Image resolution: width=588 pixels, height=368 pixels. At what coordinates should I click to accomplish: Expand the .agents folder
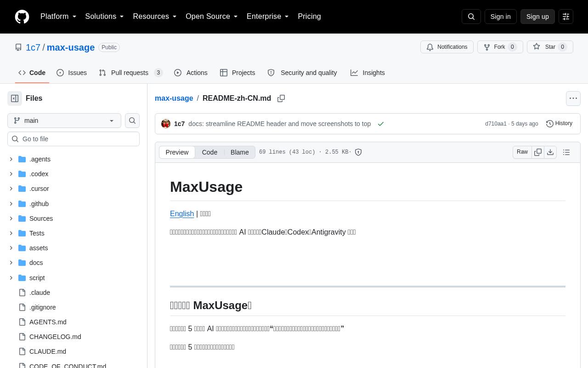click(x=11, y=159)
